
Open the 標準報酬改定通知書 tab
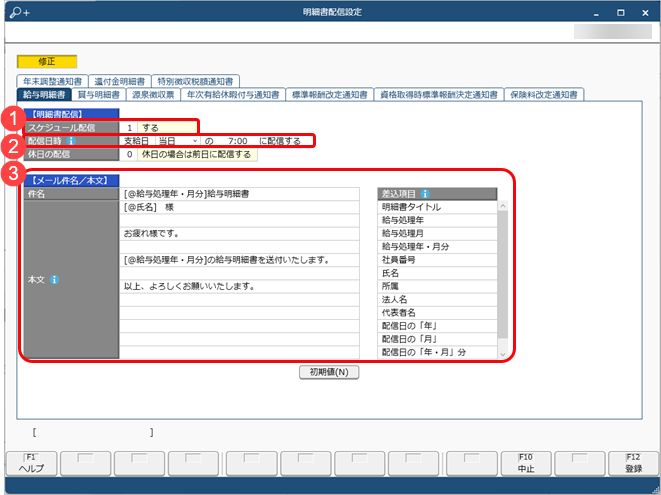pos(329,94)
